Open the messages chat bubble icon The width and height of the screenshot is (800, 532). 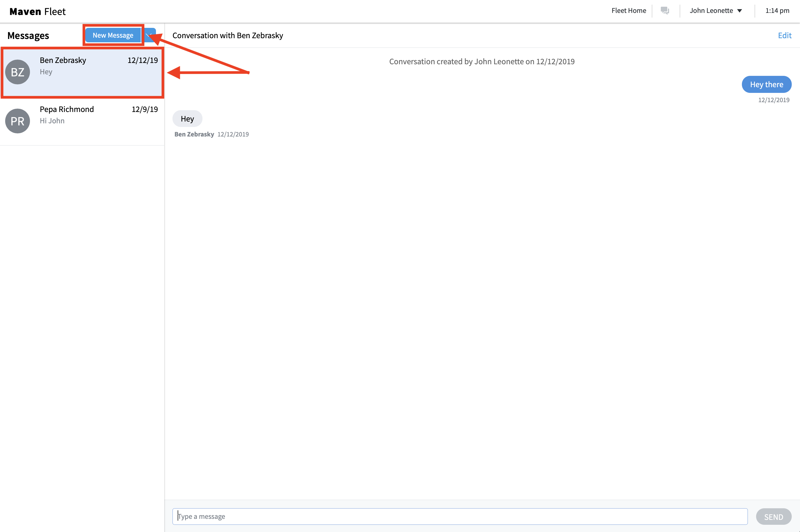[x=664, y=11]
